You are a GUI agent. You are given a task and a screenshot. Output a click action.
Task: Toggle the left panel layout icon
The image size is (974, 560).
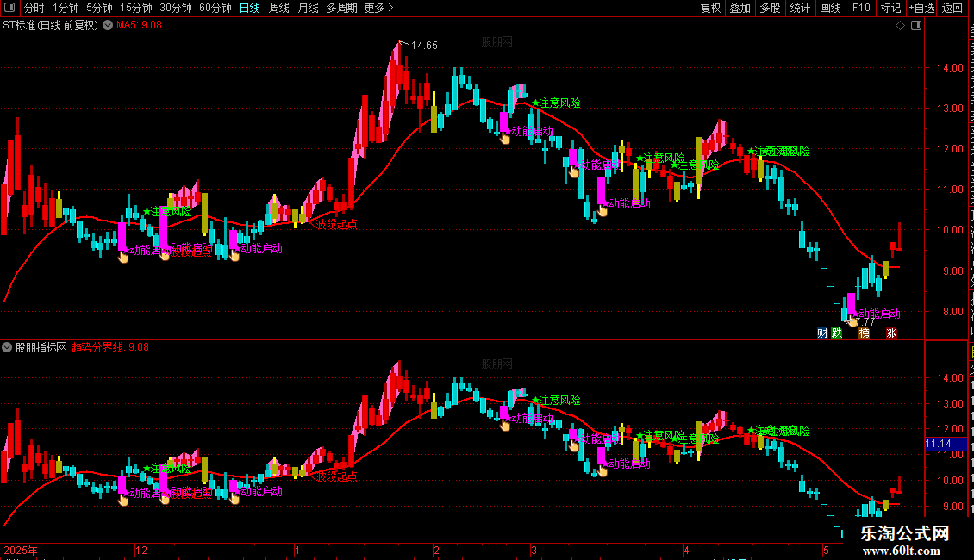9,8
